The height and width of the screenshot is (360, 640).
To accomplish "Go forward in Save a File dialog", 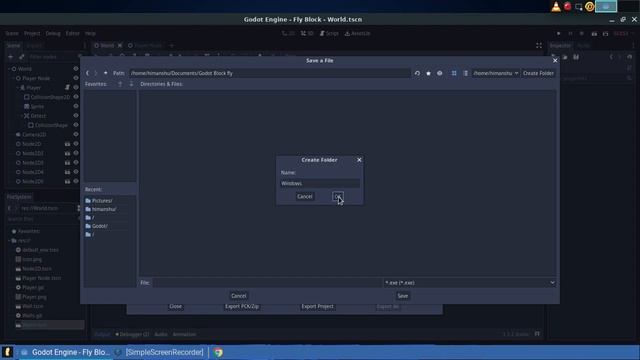I will [x=96, y=73].
